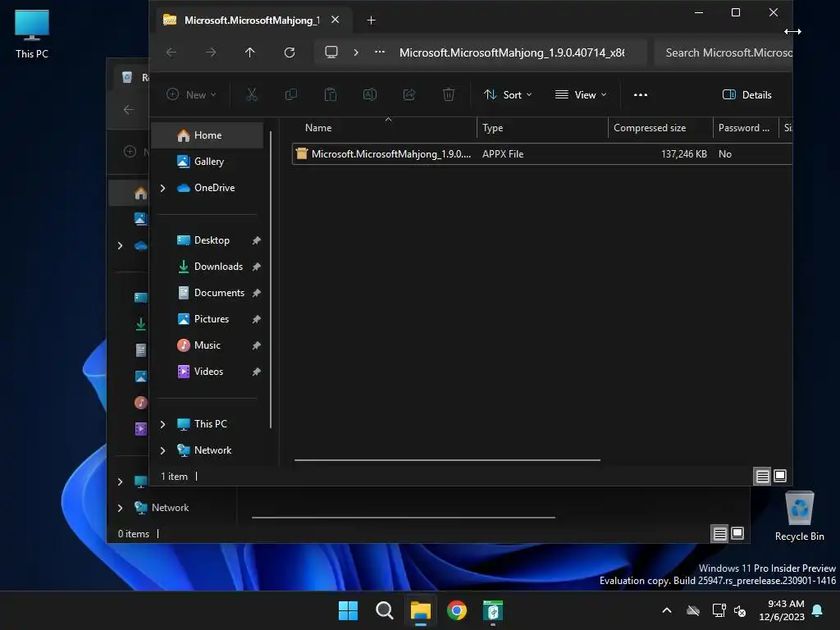840x630 pixels.
Task: Switch back window to thumbnails view
Action: pos(737,533)
